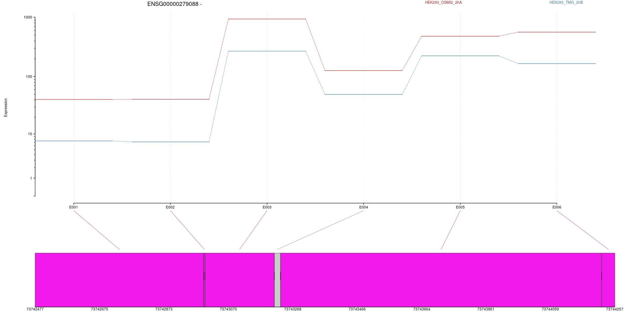Select exon label E005
The image size is (644, 322).
click(x=460, y=207)
